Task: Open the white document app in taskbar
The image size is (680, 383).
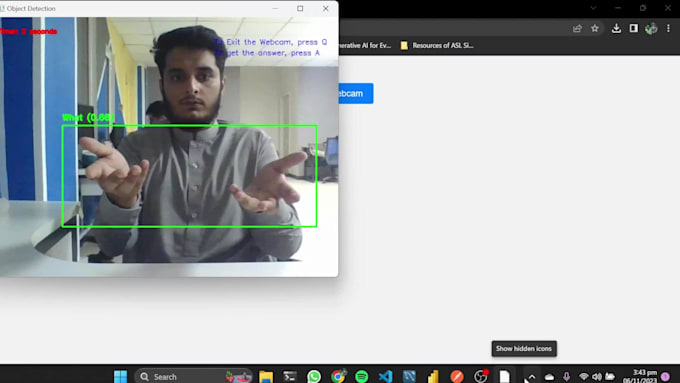Action: (x=504, y=376)
